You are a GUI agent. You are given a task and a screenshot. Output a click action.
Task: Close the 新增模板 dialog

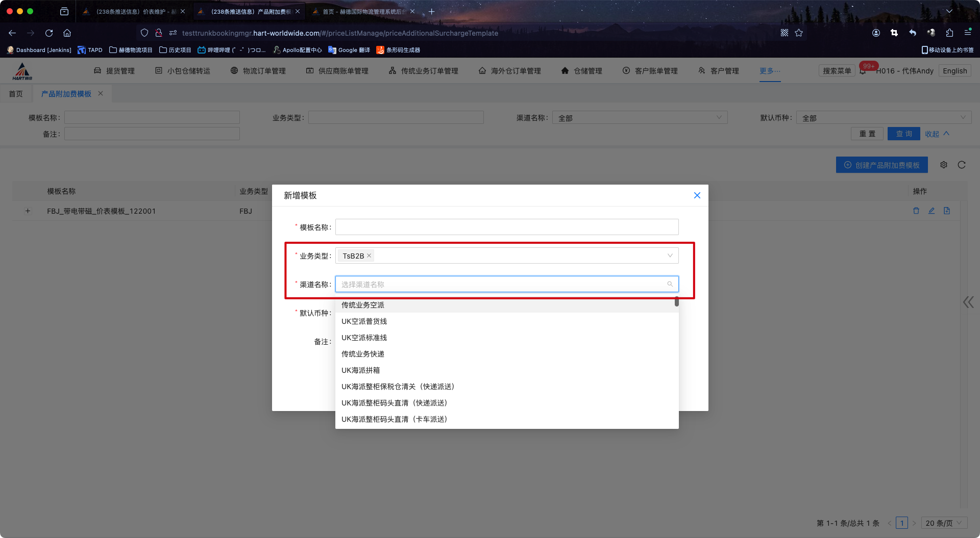(x=697, y=195)
